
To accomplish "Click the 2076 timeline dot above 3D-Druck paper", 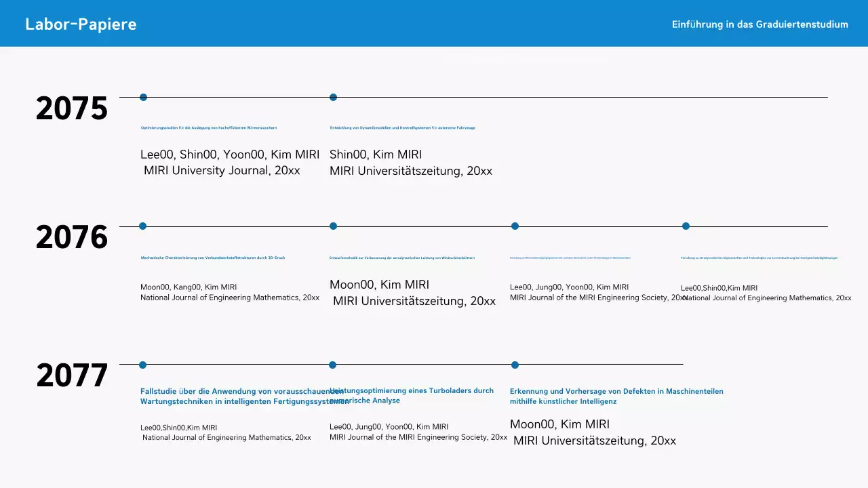I will [x=142, y=226].
